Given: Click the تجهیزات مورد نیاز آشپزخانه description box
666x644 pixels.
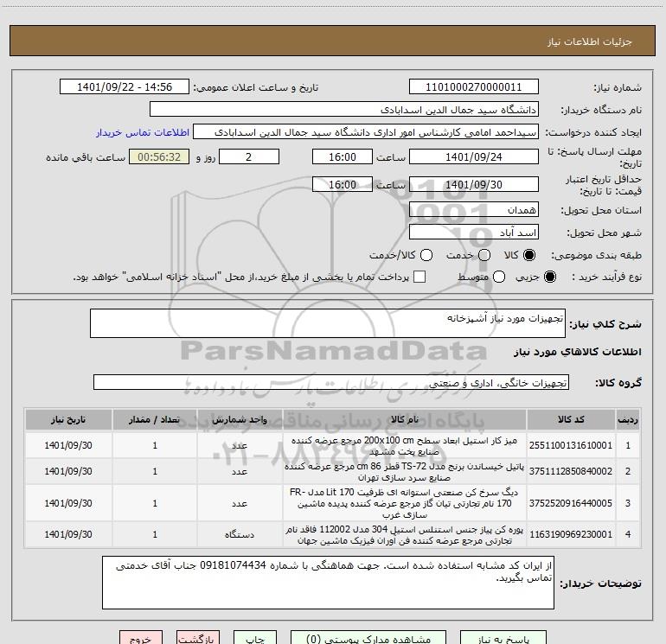Looking at the screenshot, I should coord(328,323).
